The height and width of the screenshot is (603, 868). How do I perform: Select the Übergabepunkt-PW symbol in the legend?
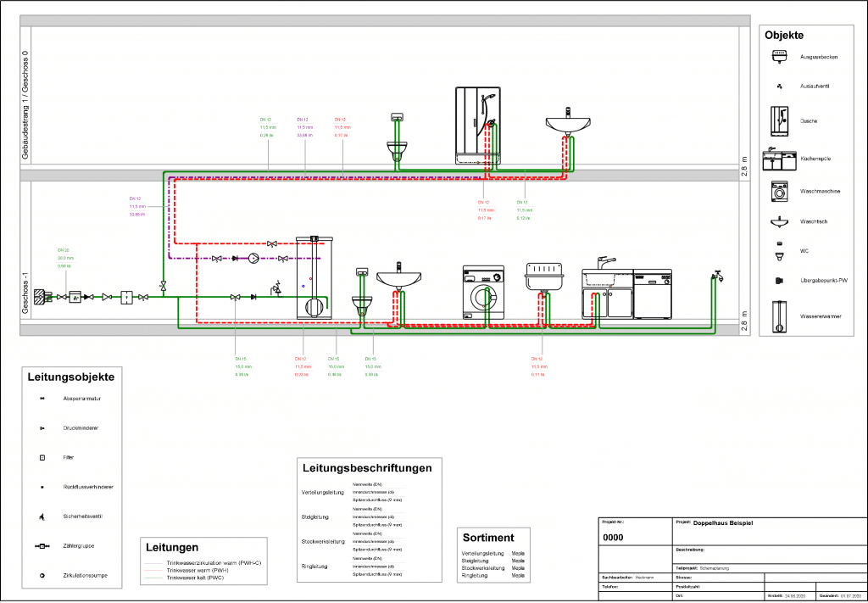pyautogui.click(x=780, y=281)
